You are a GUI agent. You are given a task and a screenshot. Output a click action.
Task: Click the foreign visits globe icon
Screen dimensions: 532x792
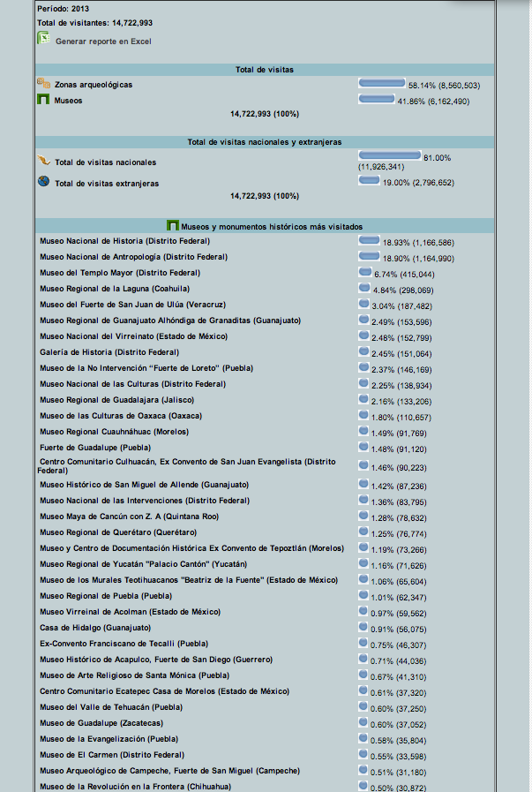[x=43, y=182]
